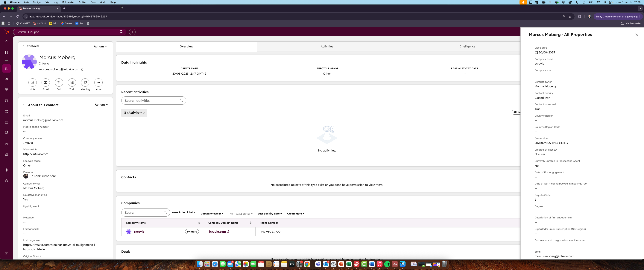Open the Bokmerker menu in menu bar

coord(68,2)
